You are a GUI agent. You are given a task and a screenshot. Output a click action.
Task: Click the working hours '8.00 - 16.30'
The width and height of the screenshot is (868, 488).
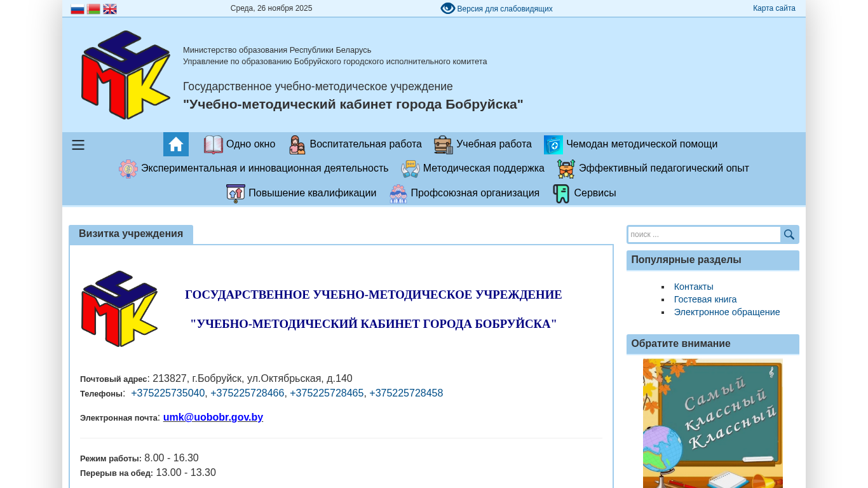(172, 458)
